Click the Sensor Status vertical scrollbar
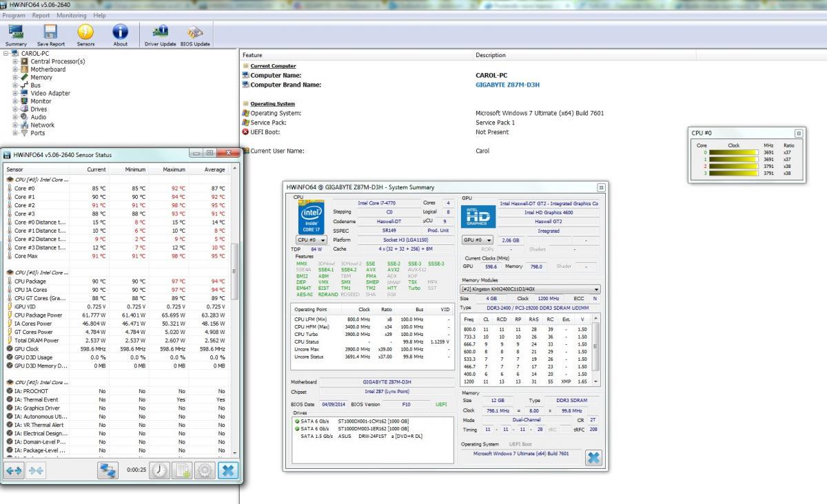 (235, 310)
